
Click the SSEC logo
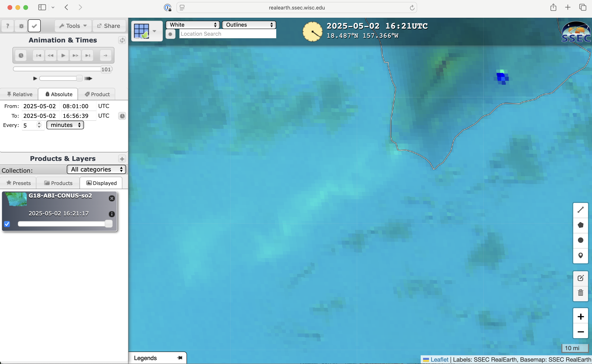576,32
